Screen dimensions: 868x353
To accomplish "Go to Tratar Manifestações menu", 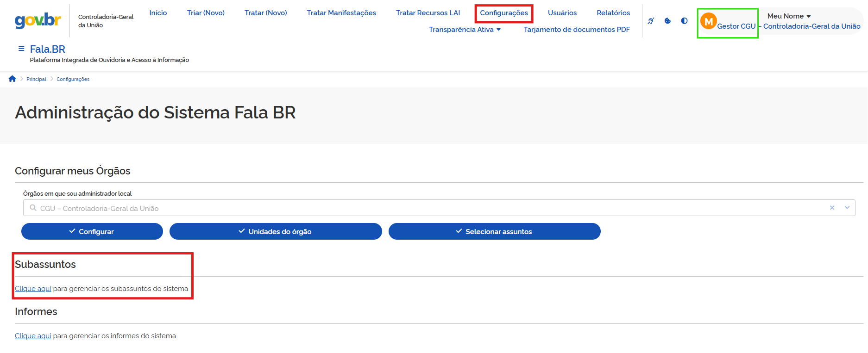I will [x=341, y=13].
